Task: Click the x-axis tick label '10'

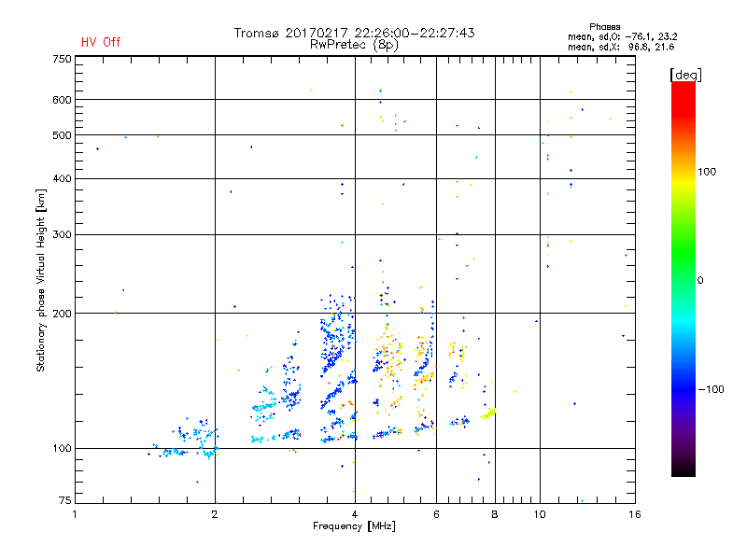Action: click(x=540, y=514)
